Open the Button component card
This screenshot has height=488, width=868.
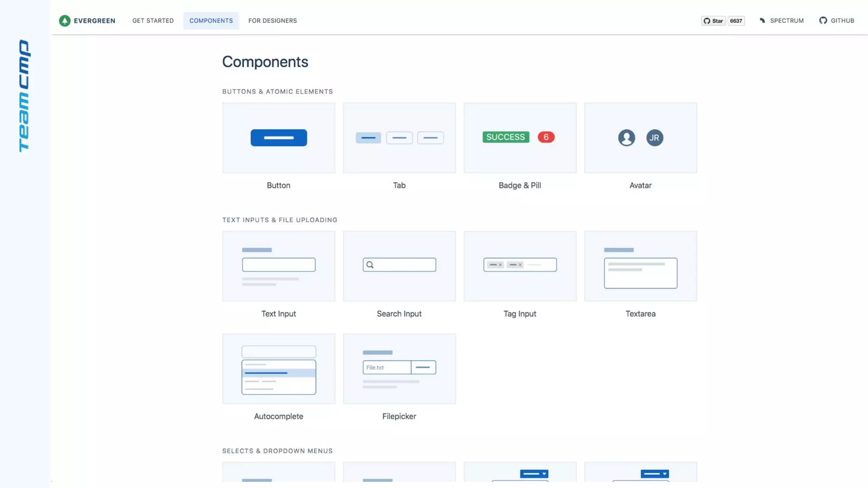click(x=278, y=138)
